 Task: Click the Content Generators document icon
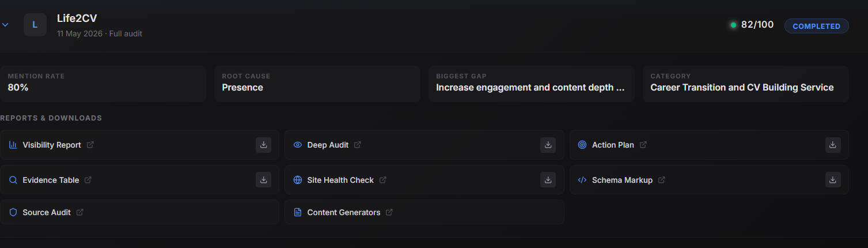298,212
